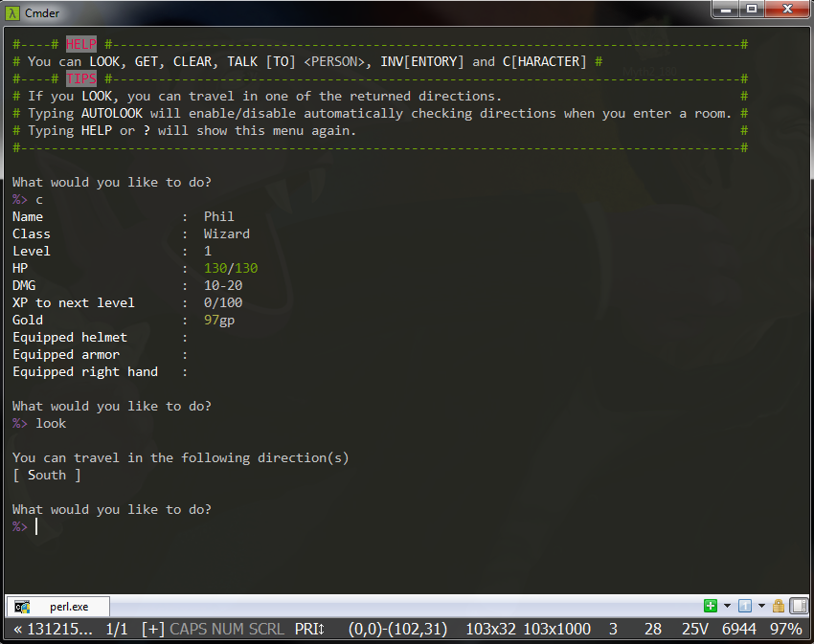Screen dimensions: 814x644
Task: Minimize the Cmder window
Action: pos(726,10)
